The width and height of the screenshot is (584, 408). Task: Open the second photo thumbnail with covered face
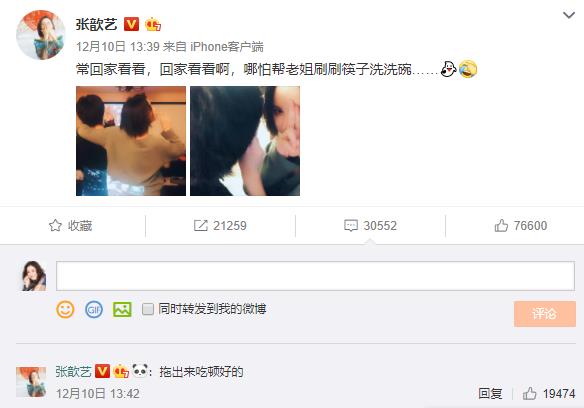[245, 141]
